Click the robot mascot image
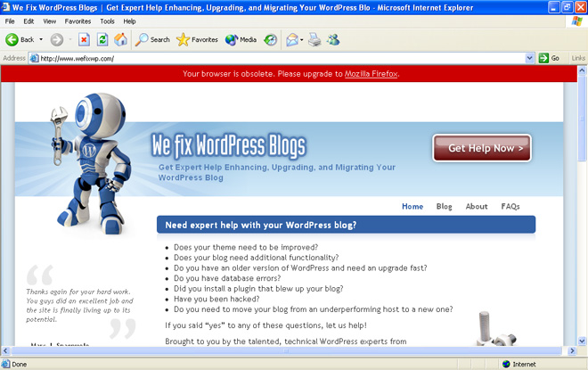The height and width of the screenshot is (370, 588). point(91,163)
